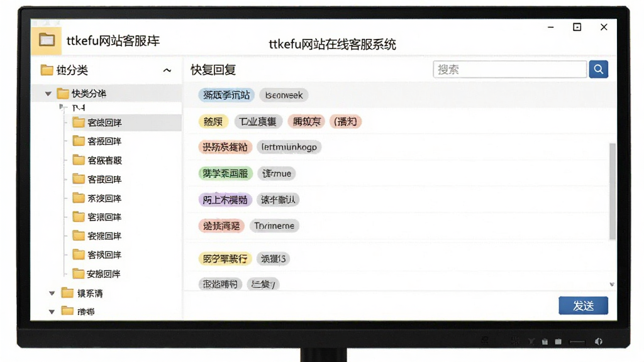This screenshot has width=644, height=362.
Task: Toggle the arrow of the bottom-most tree folder
Action: tap(52, 312)
